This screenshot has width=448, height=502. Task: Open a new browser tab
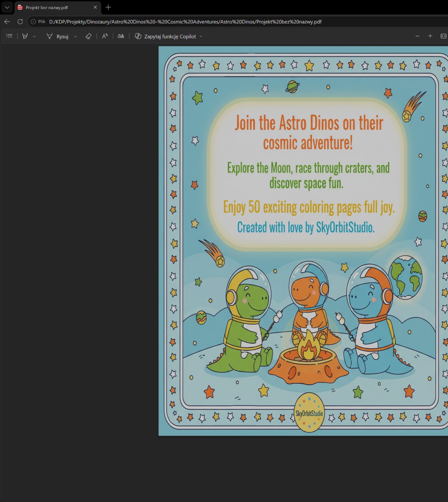(108, 7)
